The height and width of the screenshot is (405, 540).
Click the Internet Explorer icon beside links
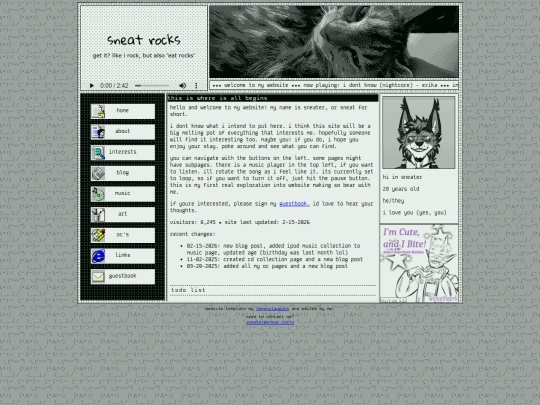[x=98, y=256]
